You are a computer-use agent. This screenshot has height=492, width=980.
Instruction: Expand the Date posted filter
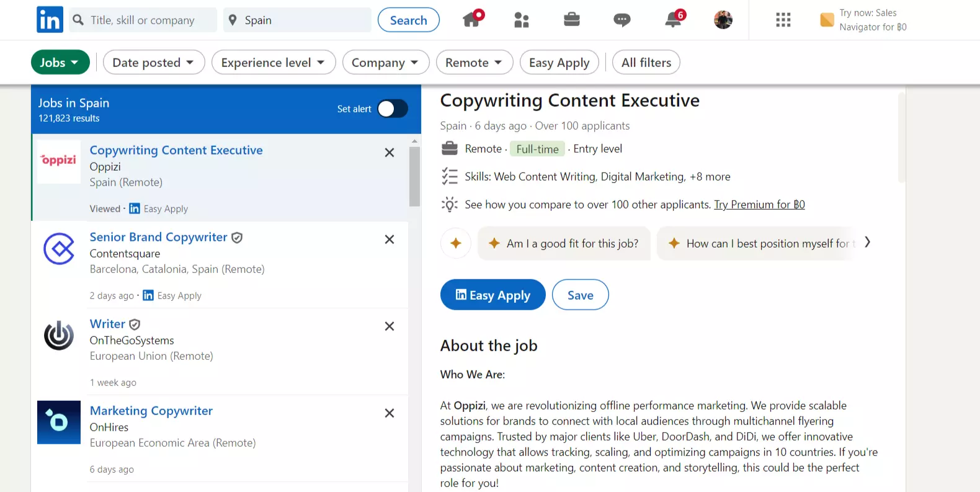click(154, 62)
